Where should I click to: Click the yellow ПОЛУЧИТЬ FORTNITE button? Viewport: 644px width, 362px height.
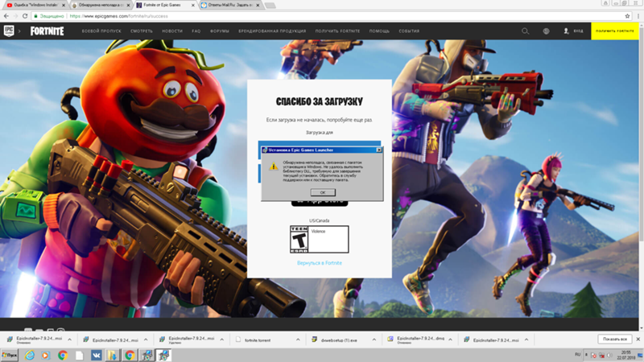point(615,31)
